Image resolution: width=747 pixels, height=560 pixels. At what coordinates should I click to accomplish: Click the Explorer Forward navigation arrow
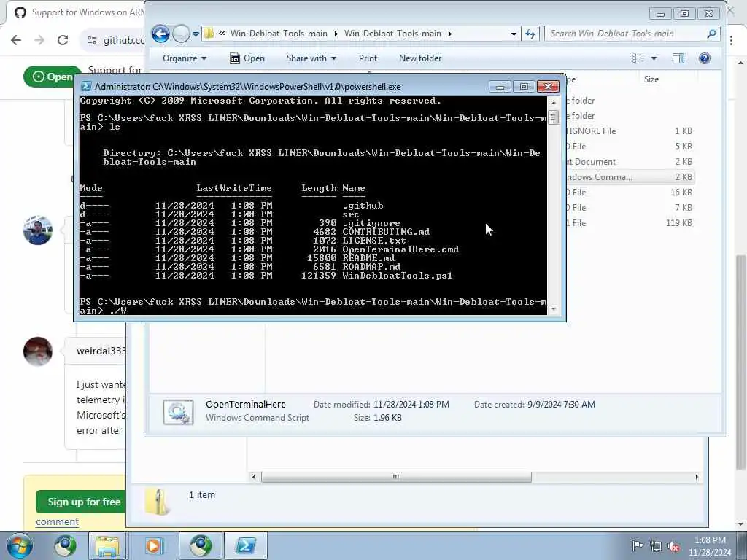181,34
